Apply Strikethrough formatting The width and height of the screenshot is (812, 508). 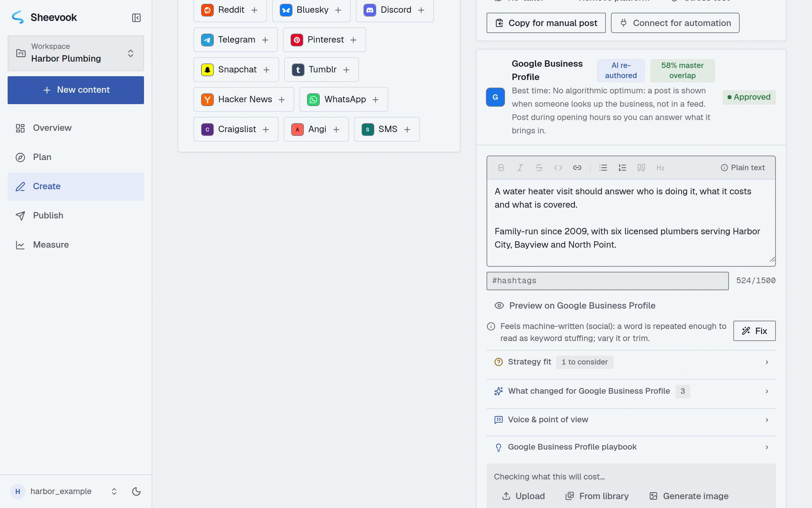coord(539,168)
